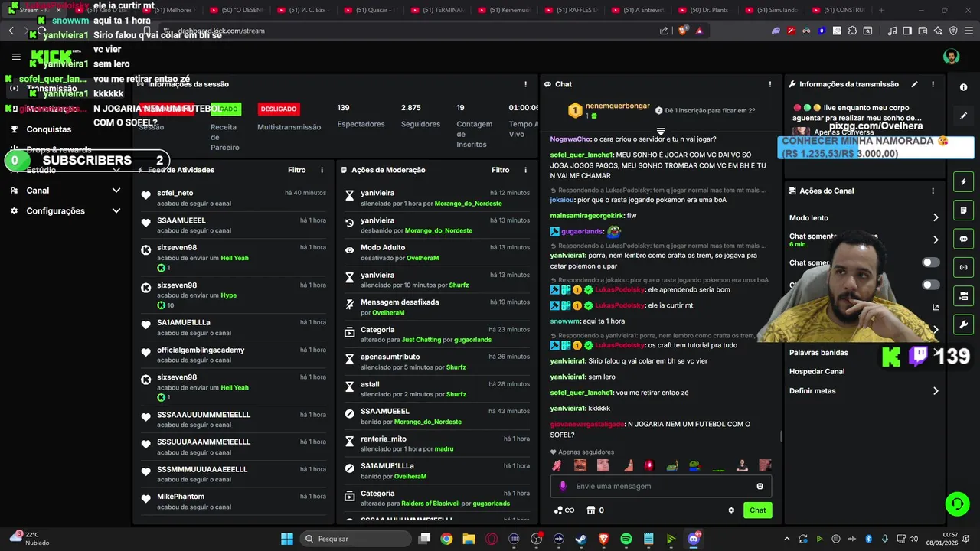The image size is (980, 551).
Task: Expand Definir metas
Action: coord(936,391)
